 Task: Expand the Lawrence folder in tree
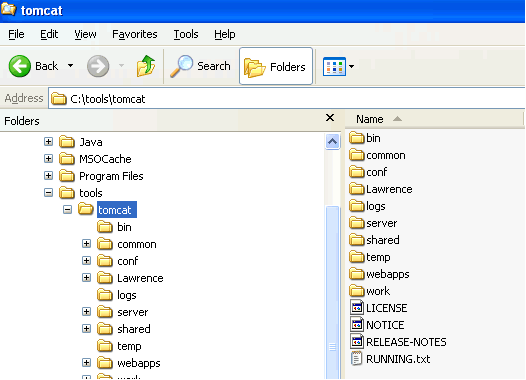(87, 277)
